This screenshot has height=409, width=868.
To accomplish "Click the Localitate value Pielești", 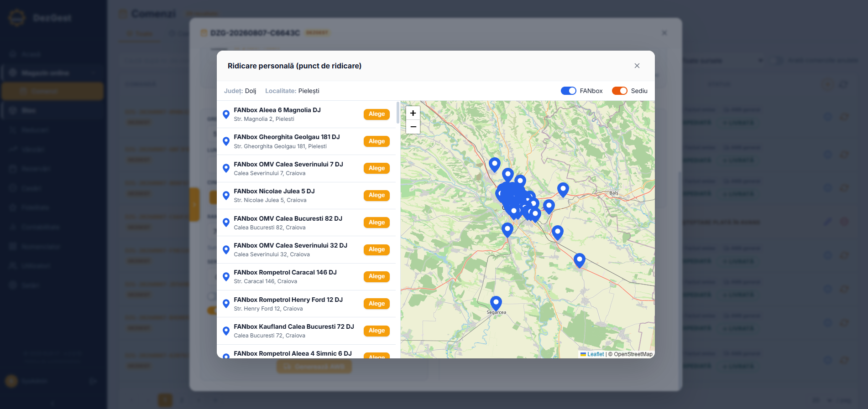I will click(309, 91).
